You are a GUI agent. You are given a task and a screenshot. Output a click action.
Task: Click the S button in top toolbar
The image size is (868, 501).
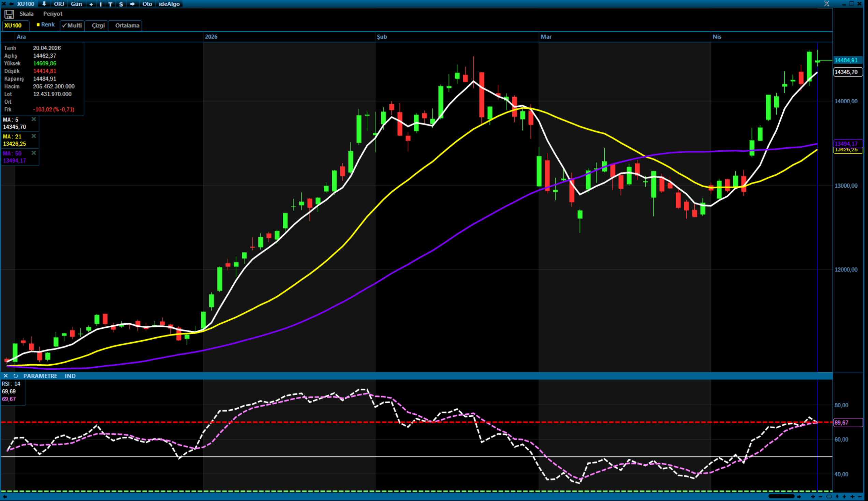(121, 4)
